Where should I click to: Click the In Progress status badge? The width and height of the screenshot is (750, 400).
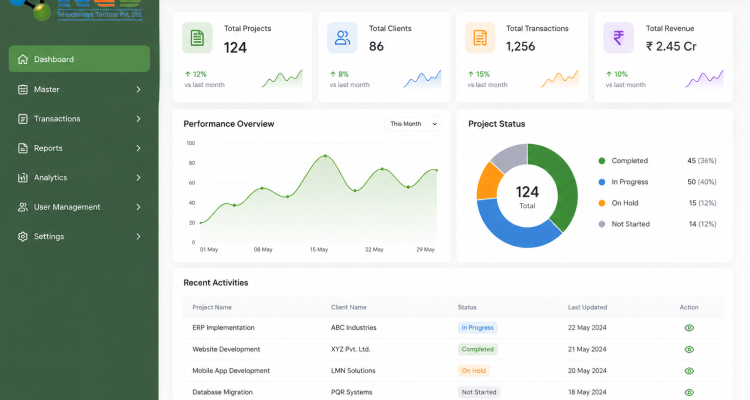[477, 328]
